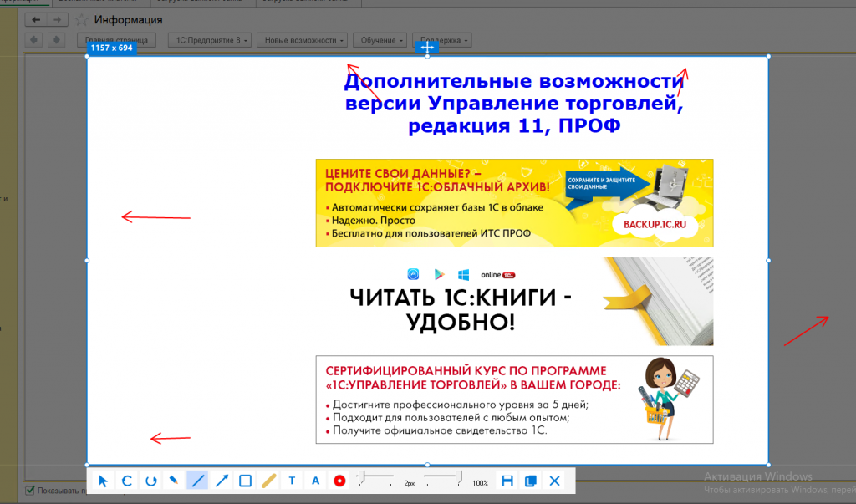Open the certified course banner
Image resolution: width=856 pixels, height=504 pixels.
[514, 400]
